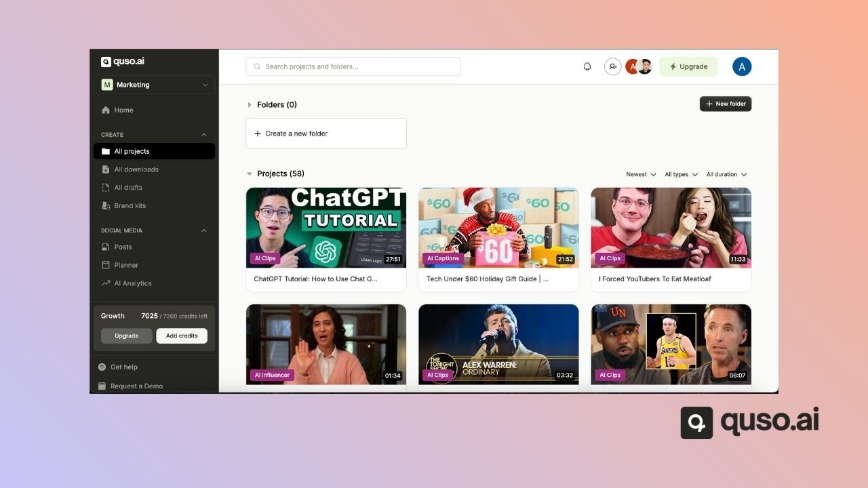This screenshot has width=868, height=488.
Task: Open the All types filter
Action: tap(681, 174)
